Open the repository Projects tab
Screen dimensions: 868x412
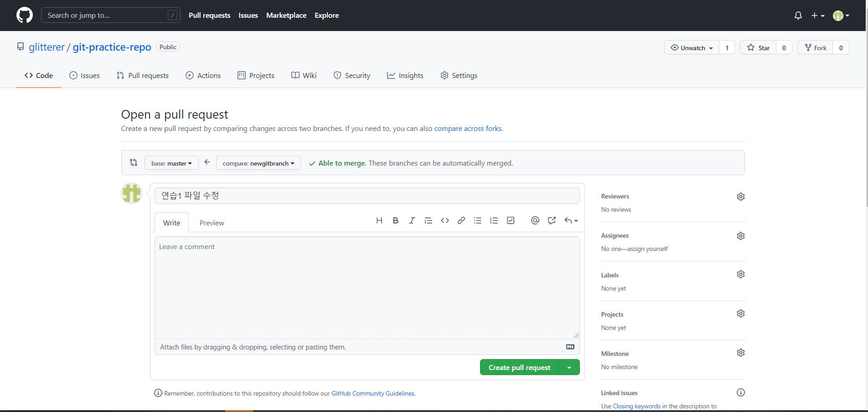(x=256, y=75)
